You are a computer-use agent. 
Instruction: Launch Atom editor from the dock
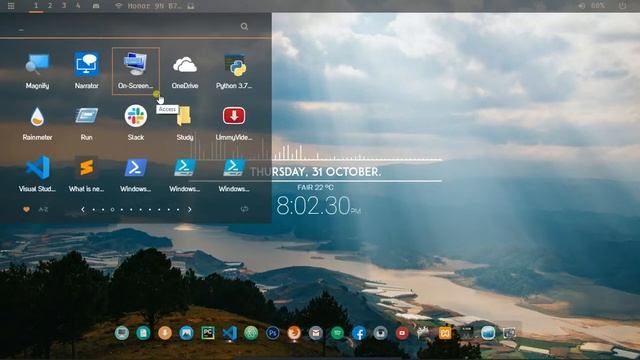click(x=251, y=333)
